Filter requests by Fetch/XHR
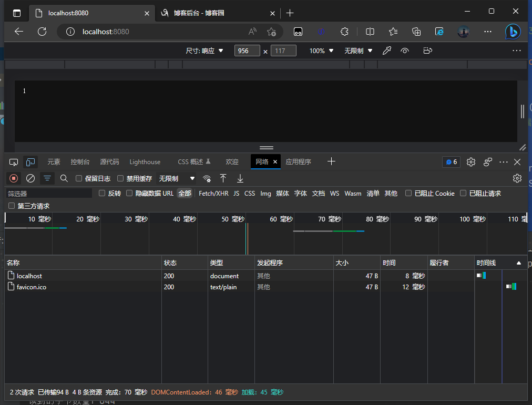532x405 pixels. (x=213, y=194)
